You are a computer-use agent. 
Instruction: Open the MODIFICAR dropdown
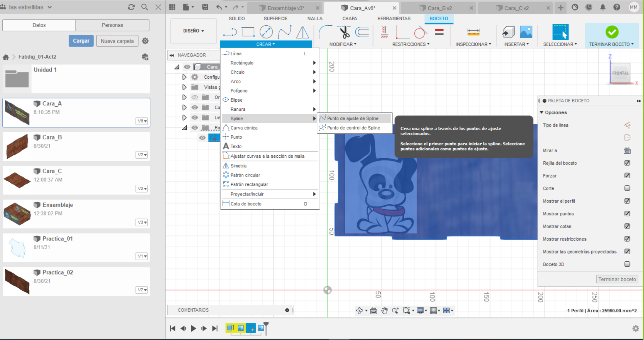(343, 44)
